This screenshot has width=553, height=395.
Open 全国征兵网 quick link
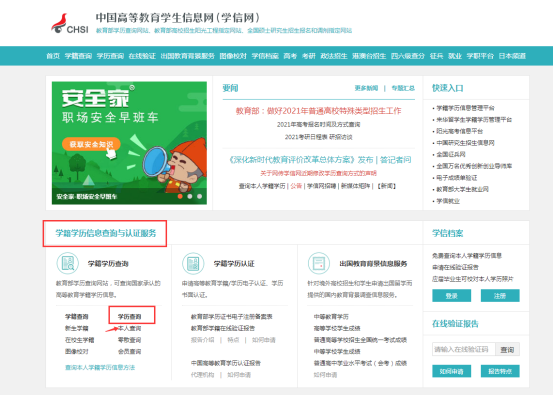(x=451, y=154)
